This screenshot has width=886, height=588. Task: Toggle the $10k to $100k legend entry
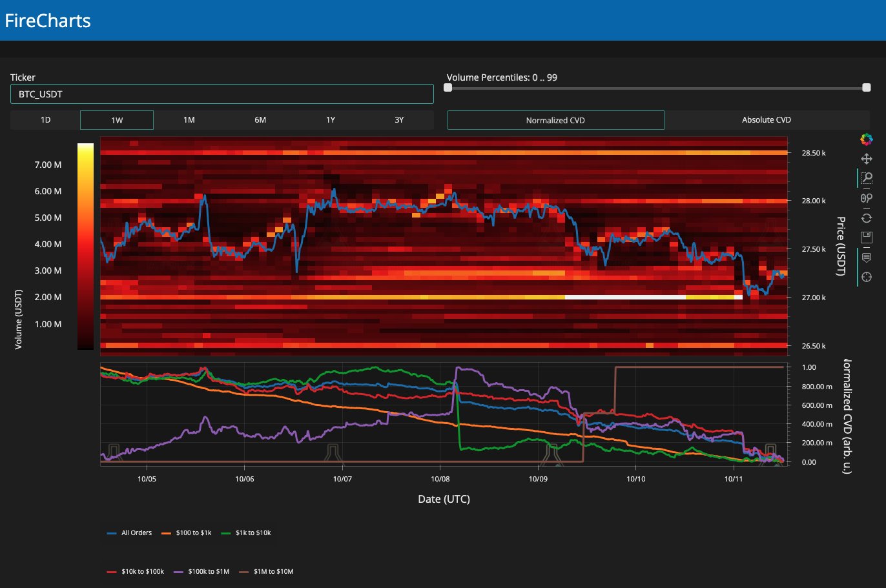pyautogui.click(x=136, y=571)
